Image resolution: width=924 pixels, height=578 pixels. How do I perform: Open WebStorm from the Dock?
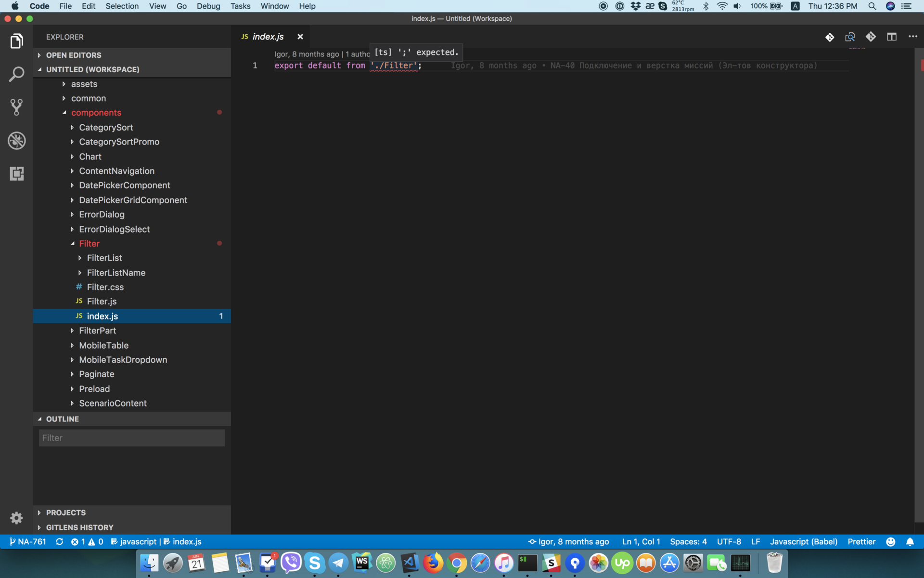click(x=362, y=563)
